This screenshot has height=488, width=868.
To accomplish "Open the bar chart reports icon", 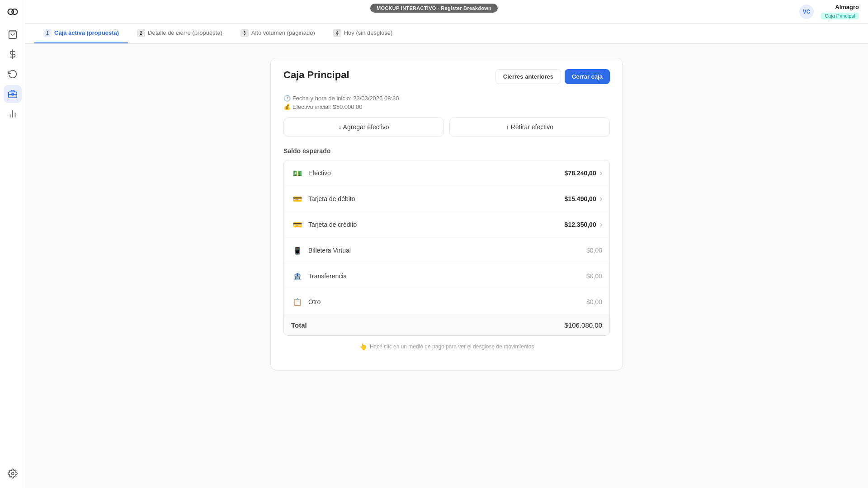I will click(x=13, y=114).
